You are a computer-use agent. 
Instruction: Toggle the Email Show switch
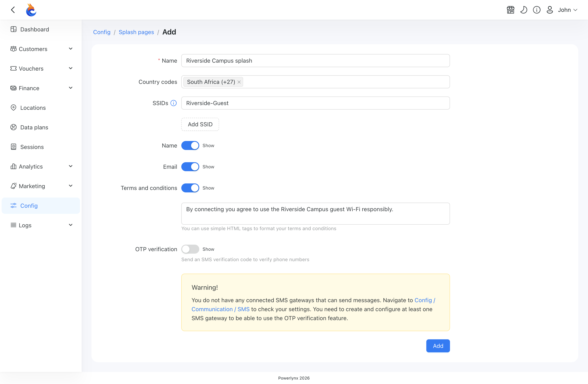point(190,167)
